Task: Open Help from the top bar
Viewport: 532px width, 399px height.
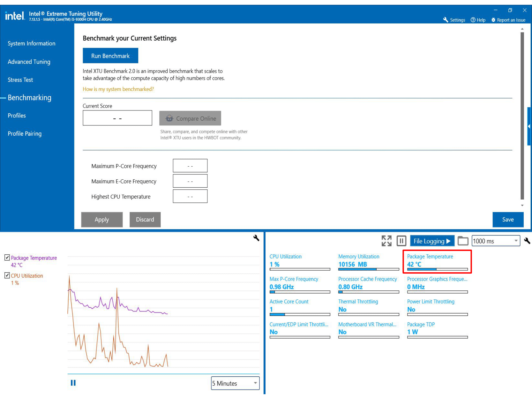Action: pos(478,20)
